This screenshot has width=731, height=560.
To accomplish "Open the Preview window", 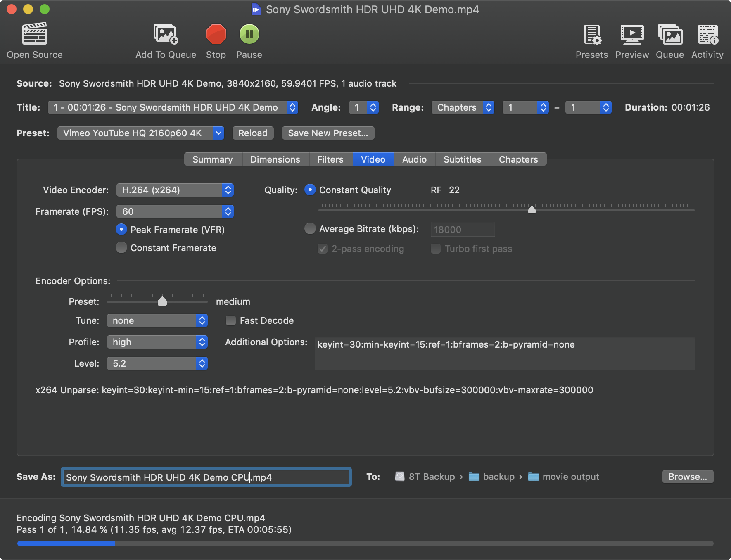I will point(632,34).
